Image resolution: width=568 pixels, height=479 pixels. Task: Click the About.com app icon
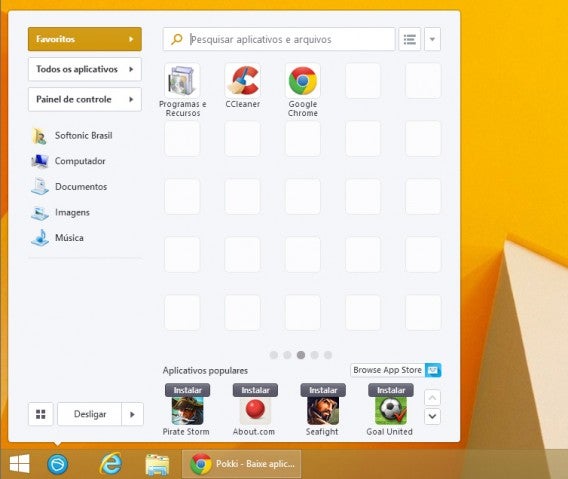click(255, 411)
